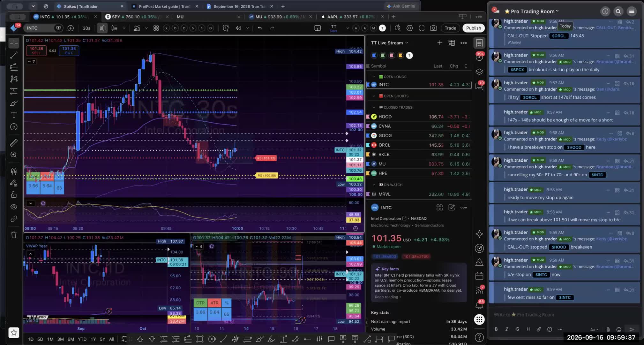
Task: Change the 30s chart interval
Action: tap(86, 28)
